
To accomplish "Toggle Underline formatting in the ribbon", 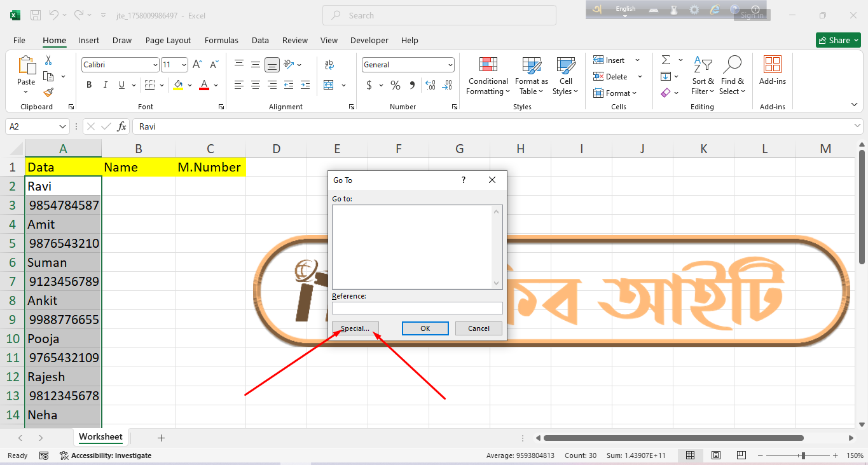I will (x=120, y=85).
